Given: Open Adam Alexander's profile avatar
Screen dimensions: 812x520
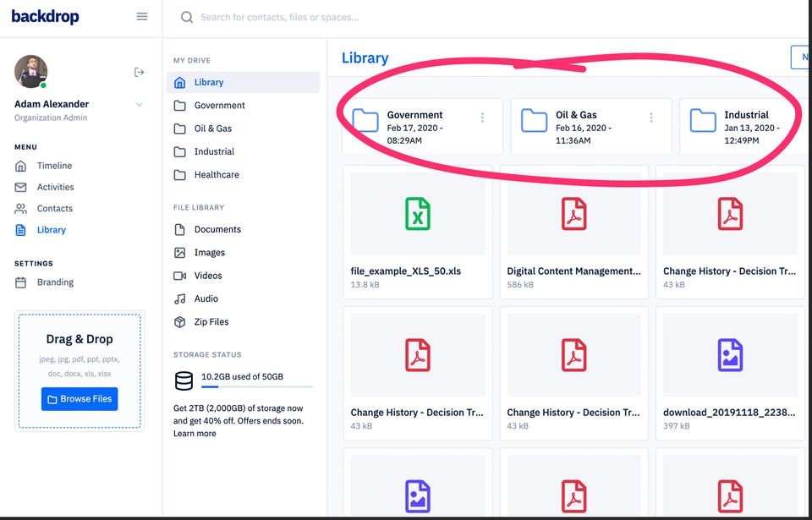Looking at the screenshot, I should click(31, 72).
